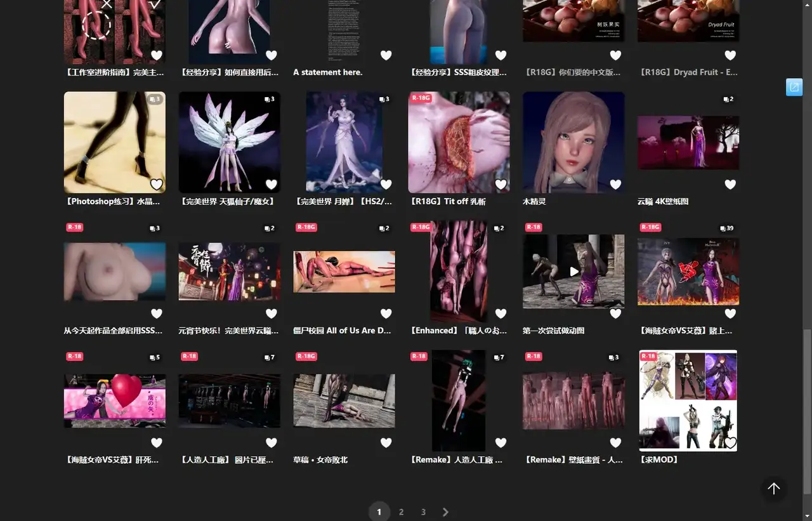This screenshot has width=812, height=521.
Task: Select the current page 1 button
Action: click(x=379, y=512)
